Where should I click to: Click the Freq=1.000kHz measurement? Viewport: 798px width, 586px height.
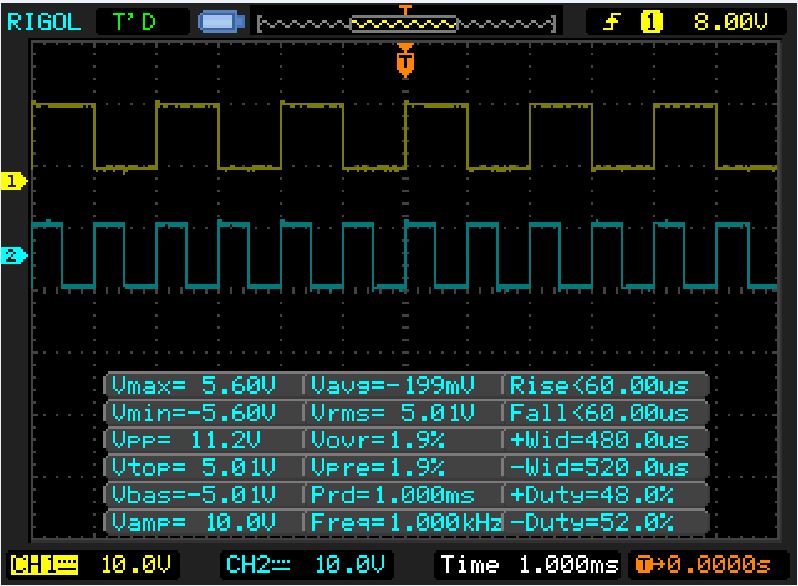click(406, 522)
